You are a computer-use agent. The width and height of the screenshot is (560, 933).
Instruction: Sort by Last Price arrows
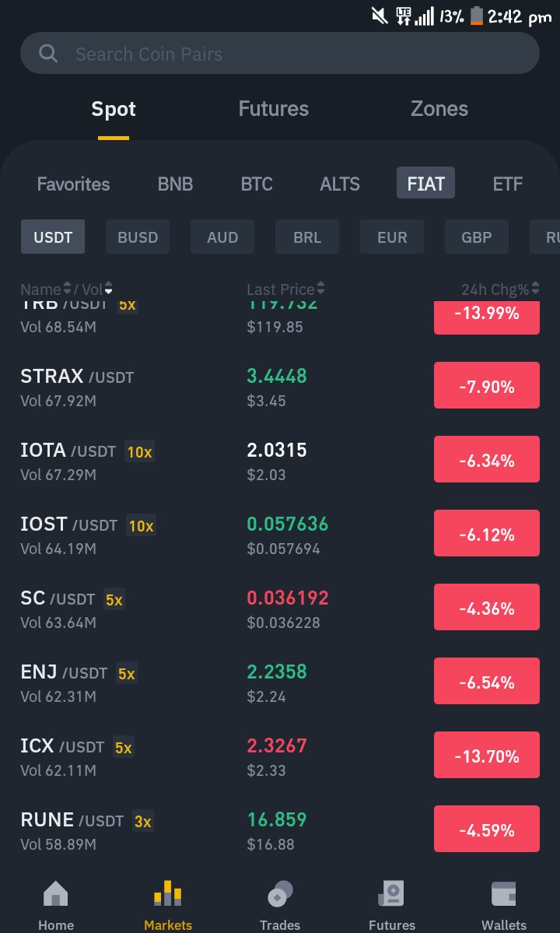point(320,289)
